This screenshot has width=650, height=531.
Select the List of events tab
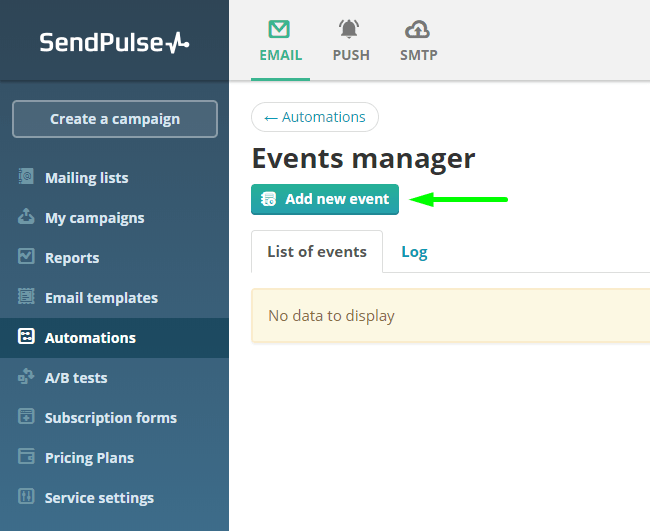pyautogui.click(x=317, y=252)
